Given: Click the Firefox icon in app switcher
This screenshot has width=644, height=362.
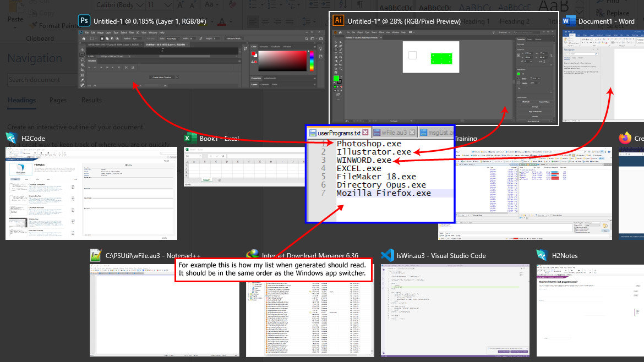Looking at the screenshot, I should point(625,138).
